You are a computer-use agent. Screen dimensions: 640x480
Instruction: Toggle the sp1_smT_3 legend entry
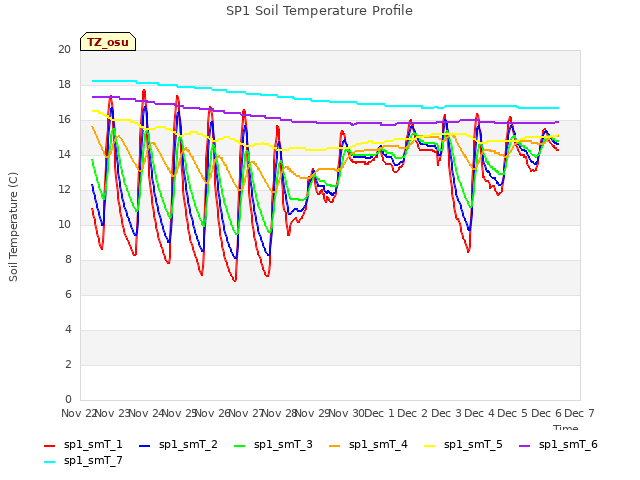(273, 445)
